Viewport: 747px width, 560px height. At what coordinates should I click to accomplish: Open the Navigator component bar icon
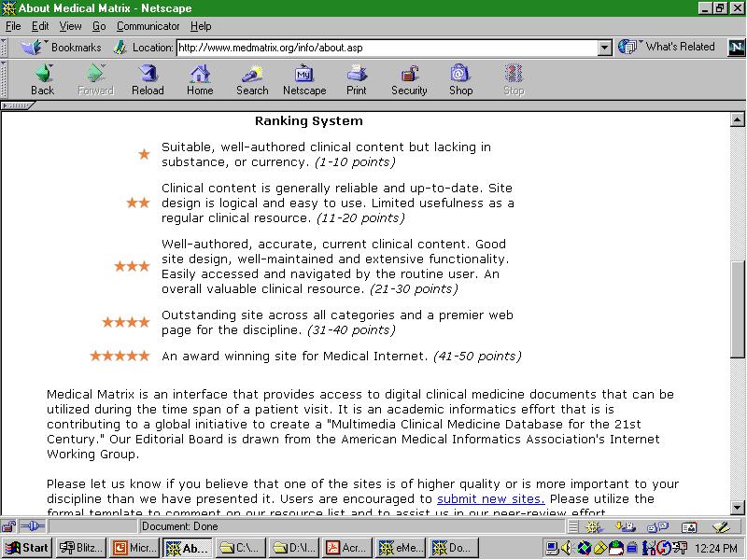click(x=593, y=526)
